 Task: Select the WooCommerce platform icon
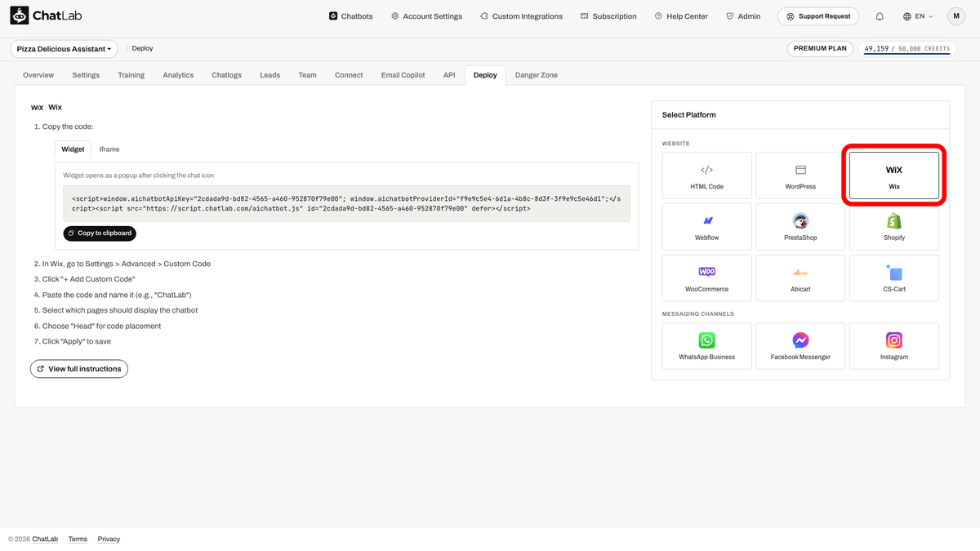point(706,272)
